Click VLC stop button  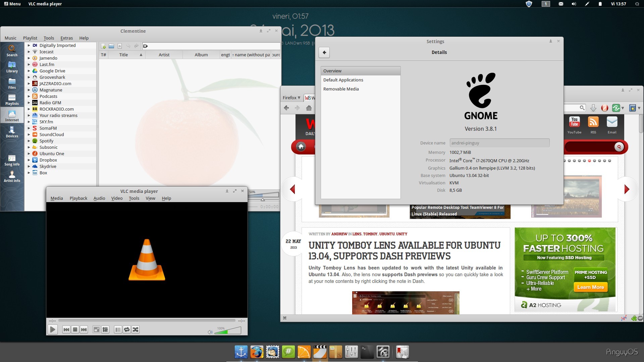[x=75, y=329]
